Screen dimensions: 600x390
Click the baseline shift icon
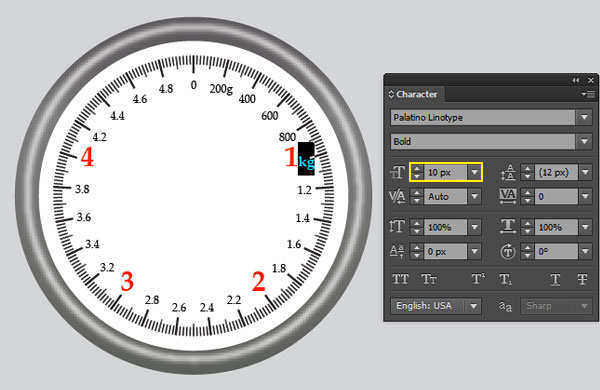click(397, 251)
